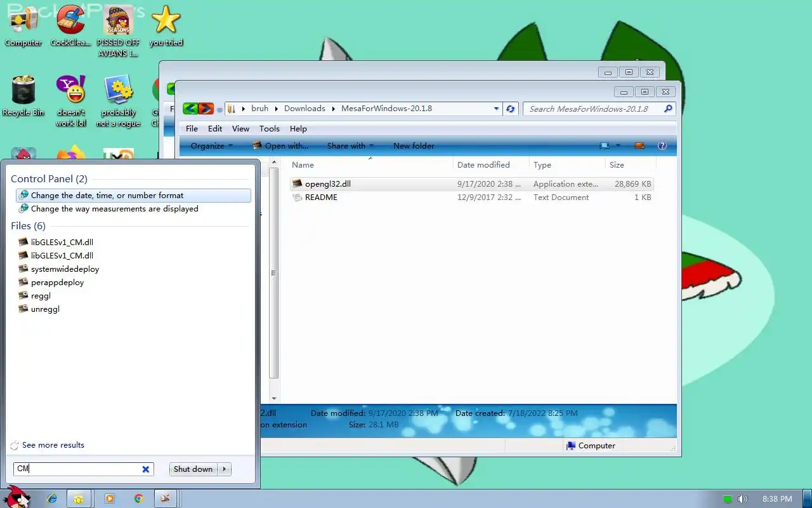Click the New folder button
Screen dimensions: 812x508
(x=414, y=145)
